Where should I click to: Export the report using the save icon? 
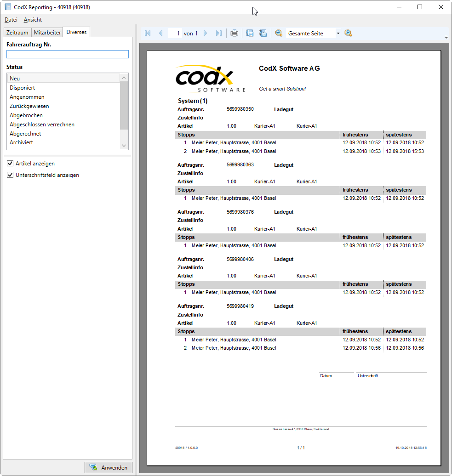(x=249, y=33)
